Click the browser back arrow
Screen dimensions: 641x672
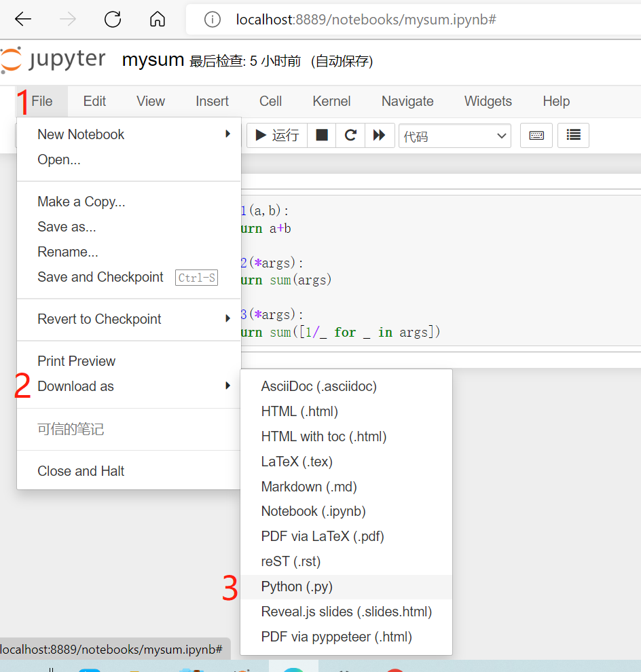tap(22, 19)
